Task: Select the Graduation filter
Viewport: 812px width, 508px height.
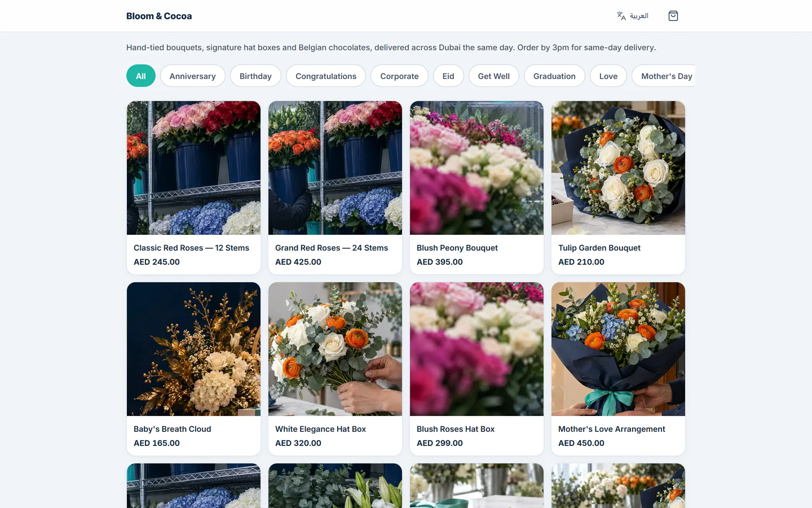Action: coord(554,76)
